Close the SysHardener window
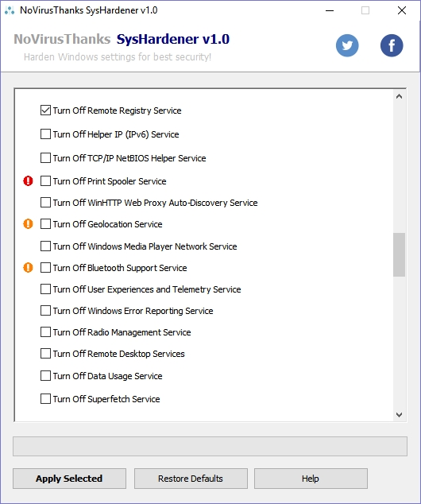The image size is (421, 504). tap(402, 10)
